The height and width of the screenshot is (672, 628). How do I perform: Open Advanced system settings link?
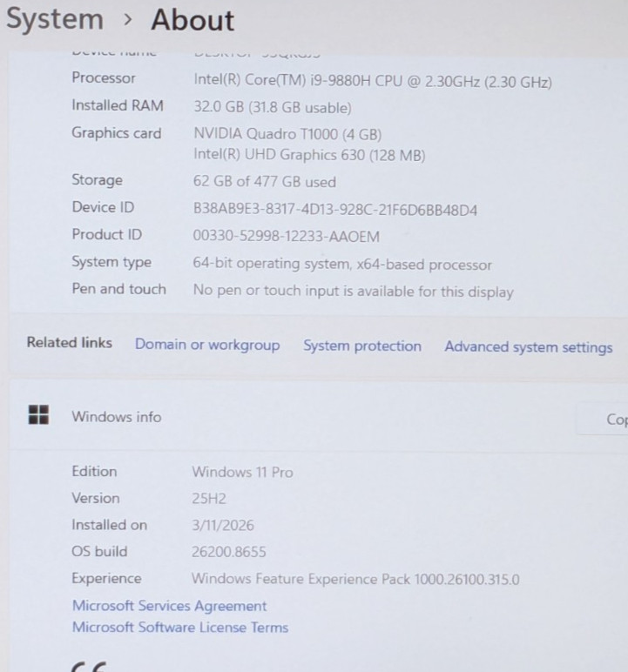(529, 346)
